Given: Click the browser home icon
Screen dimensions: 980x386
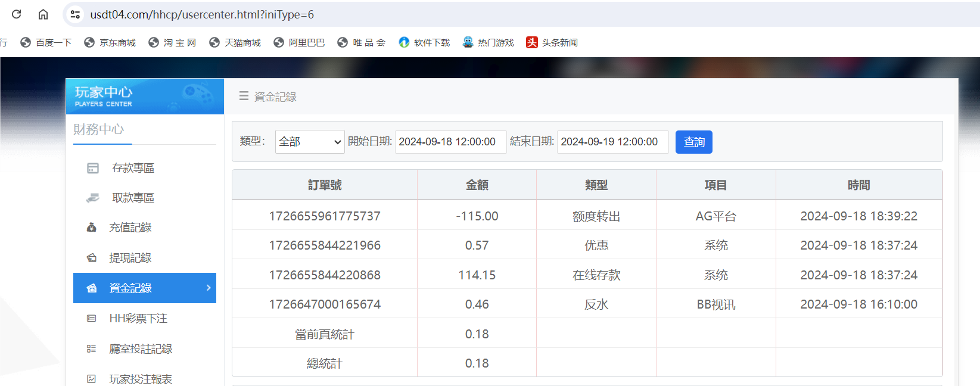Looking at the screenshot, I should pos(43,14).
